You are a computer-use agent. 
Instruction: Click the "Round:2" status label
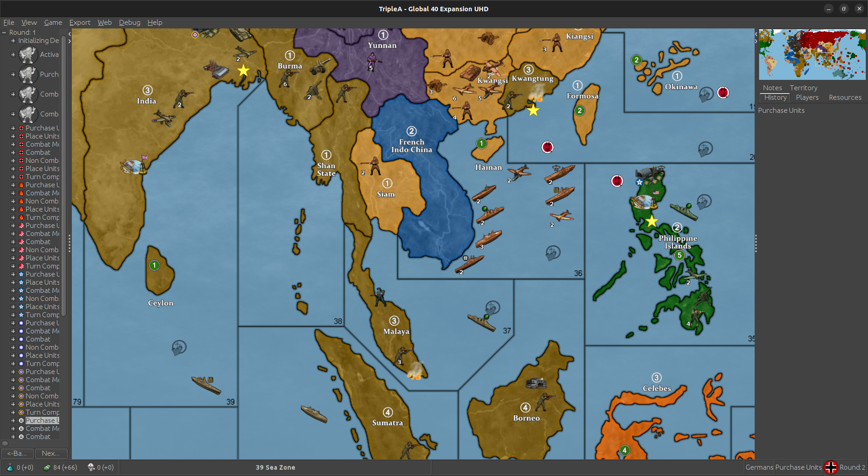pos(852,467)
